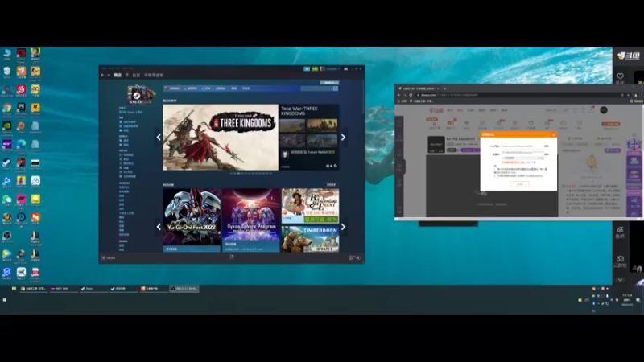Click the Douyu logo on the webpage

pyautogui.click(x=436, y=110)
